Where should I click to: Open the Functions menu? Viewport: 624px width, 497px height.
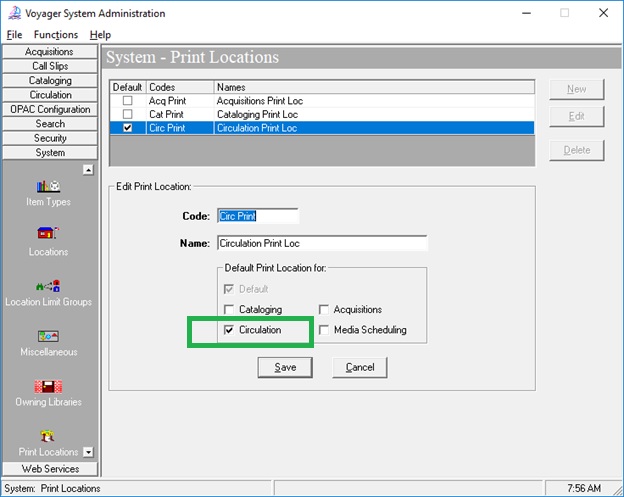click(x=56, y=35)
